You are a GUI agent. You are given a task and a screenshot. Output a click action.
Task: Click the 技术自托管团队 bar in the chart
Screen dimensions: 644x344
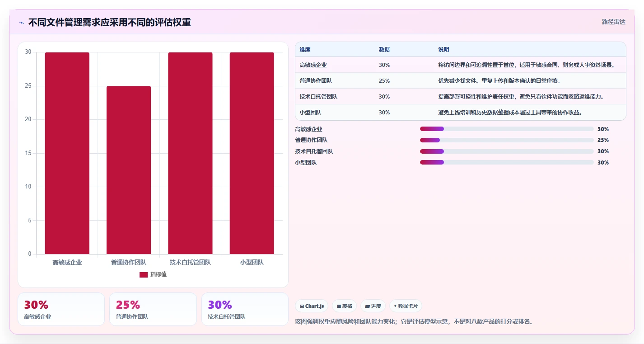pos(190,153)
